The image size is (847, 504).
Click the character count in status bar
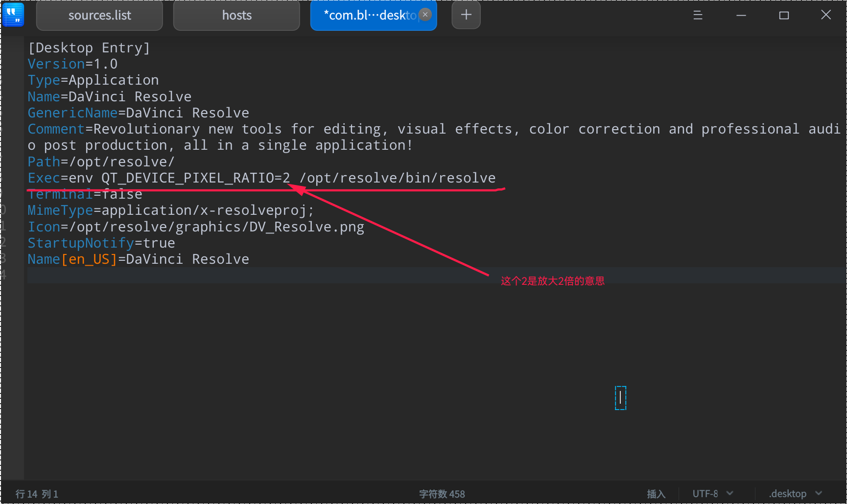[x=442, y=494]
